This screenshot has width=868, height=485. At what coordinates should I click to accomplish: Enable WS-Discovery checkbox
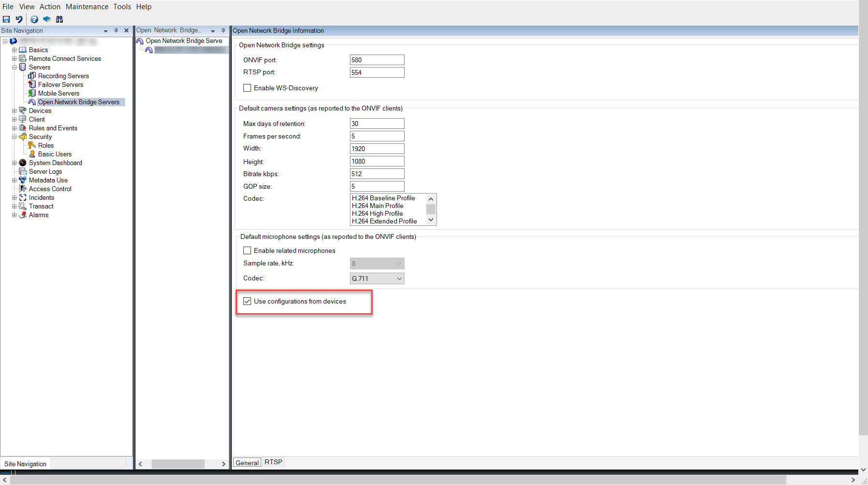click(x=247, y=88)
